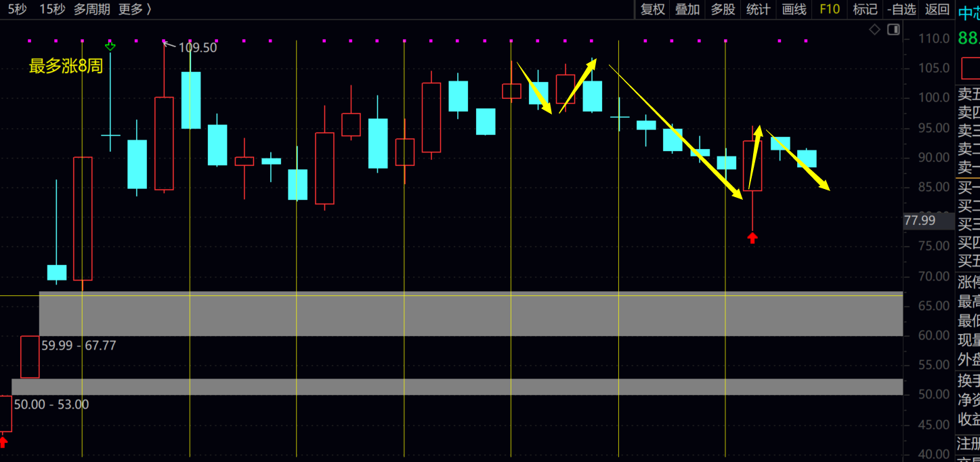
Task: Activate the 画线 drawing tool
Action: coord(794,9)
